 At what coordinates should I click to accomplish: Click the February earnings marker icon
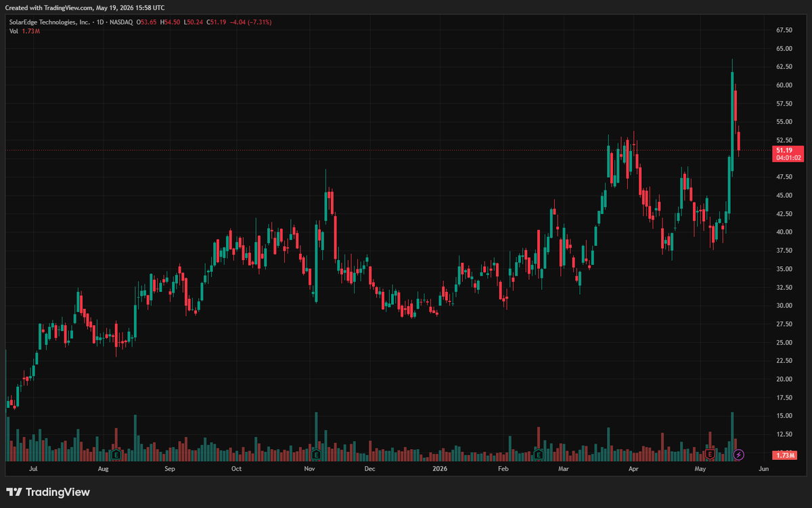[539, 454]
